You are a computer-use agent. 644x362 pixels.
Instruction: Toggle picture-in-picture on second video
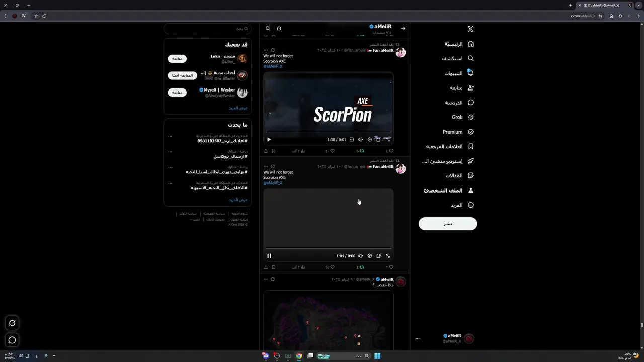coord(379,256)
